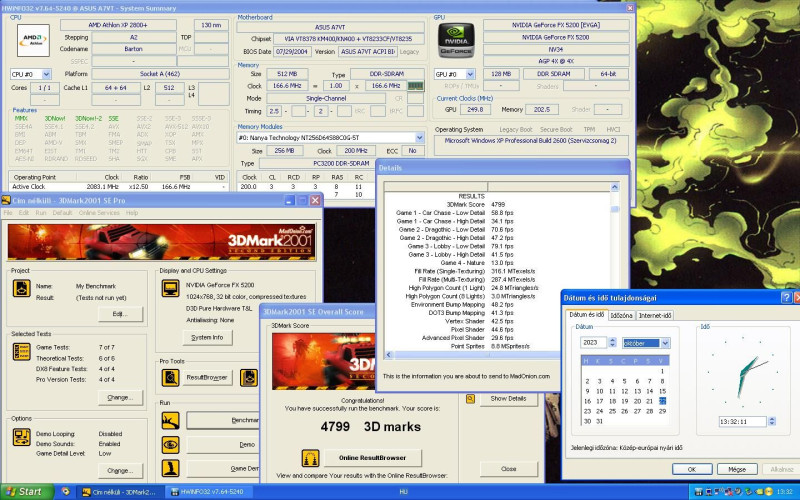Click the year 2023 spinner arrows
The height and width of the screenshot is (500, 800).
(x=612, y=343)
